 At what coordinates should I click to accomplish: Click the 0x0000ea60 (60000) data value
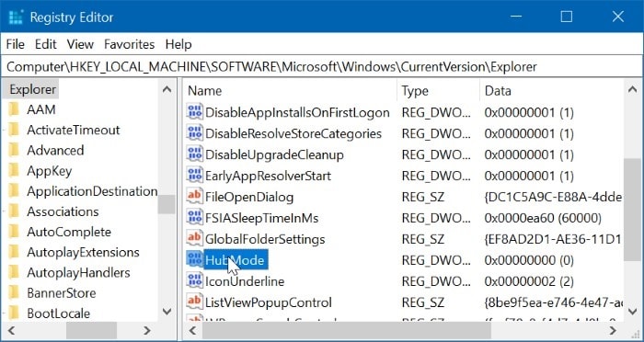(x=543, y=218)
